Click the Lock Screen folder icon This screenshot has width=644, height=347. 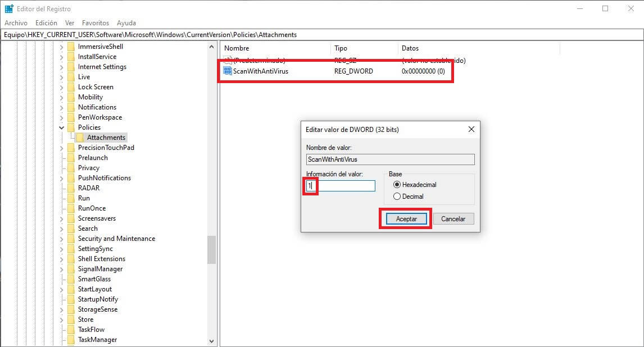(71, 87)
